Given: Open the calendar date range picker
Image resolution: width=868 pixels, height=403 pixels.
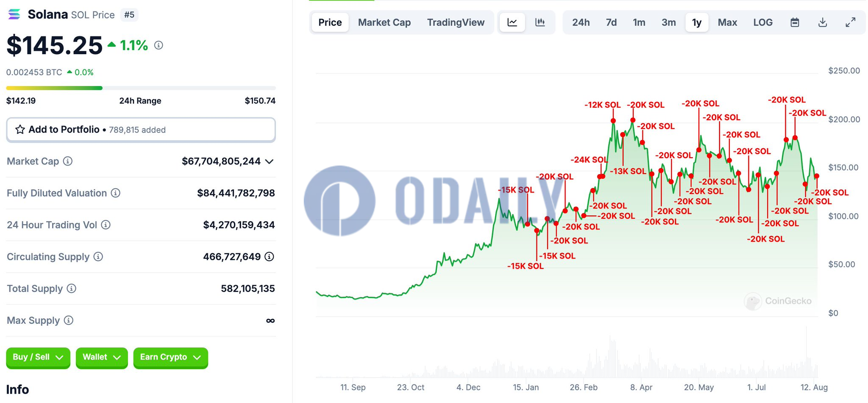Looking at the screenshot, I should click(x=795, y=22).
